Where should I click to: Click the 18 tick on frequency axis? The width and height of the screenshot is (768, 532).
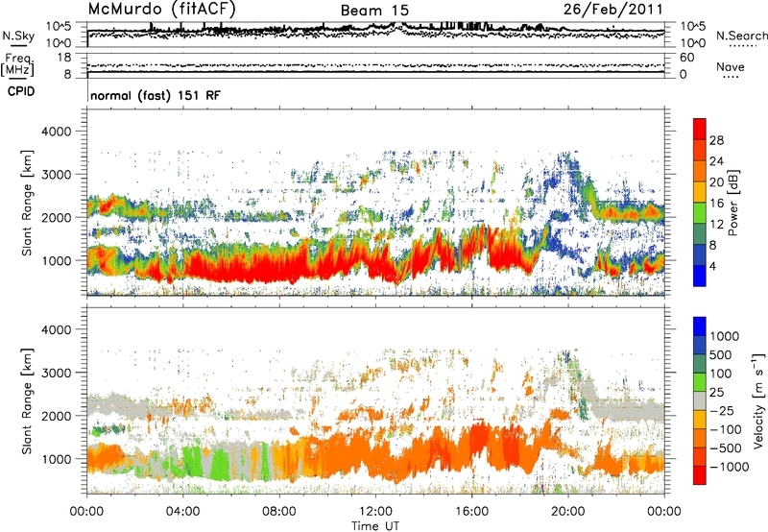click(63, 58)
